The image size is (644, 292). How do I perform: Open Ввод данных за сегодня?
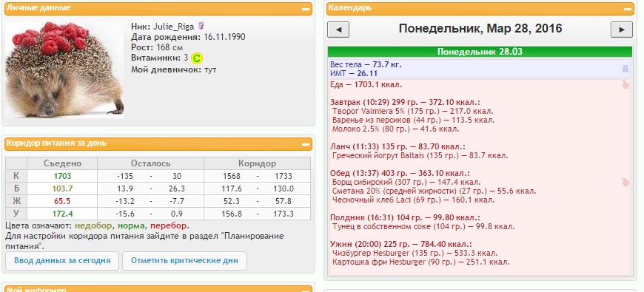pyautogui.click(x=62, y=260)
